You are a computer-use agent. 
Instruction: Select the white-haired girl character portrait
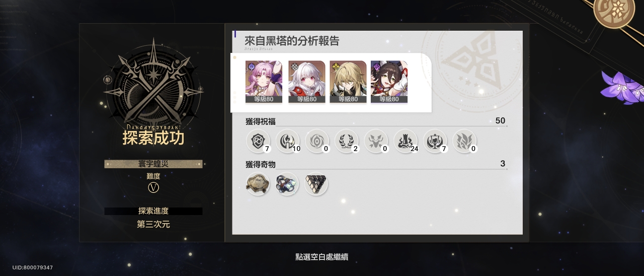[x=307, y=82]
